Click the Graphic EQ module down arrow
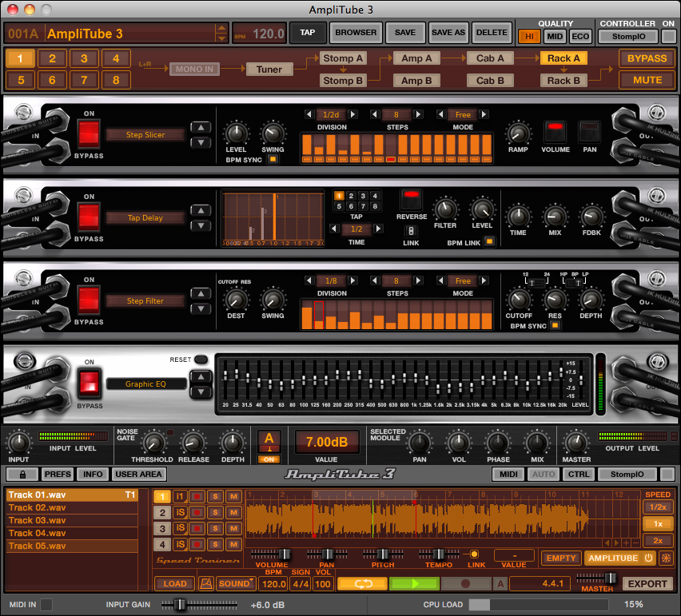The width and height of the screenshot is (681, 616). (x=201, y=392)
